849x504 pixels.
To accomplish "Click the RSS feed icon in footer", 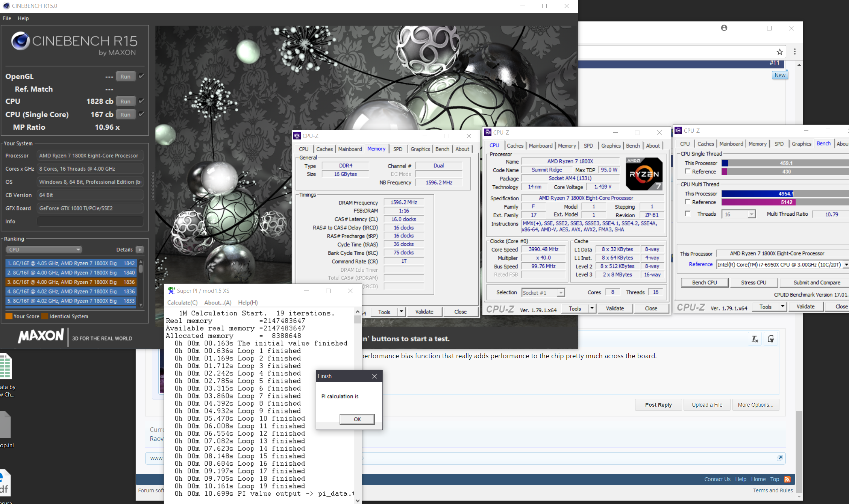I will (787, 479).
